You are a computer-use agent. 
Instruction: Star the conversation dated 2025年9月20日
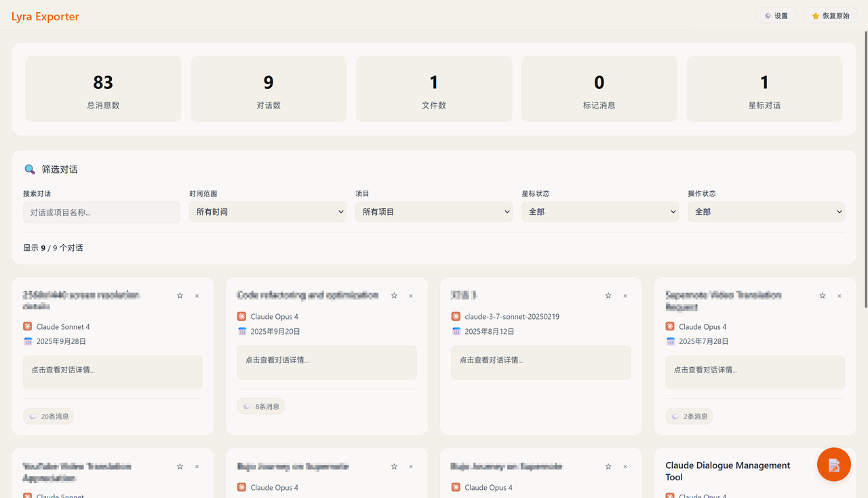pos(394,296)
